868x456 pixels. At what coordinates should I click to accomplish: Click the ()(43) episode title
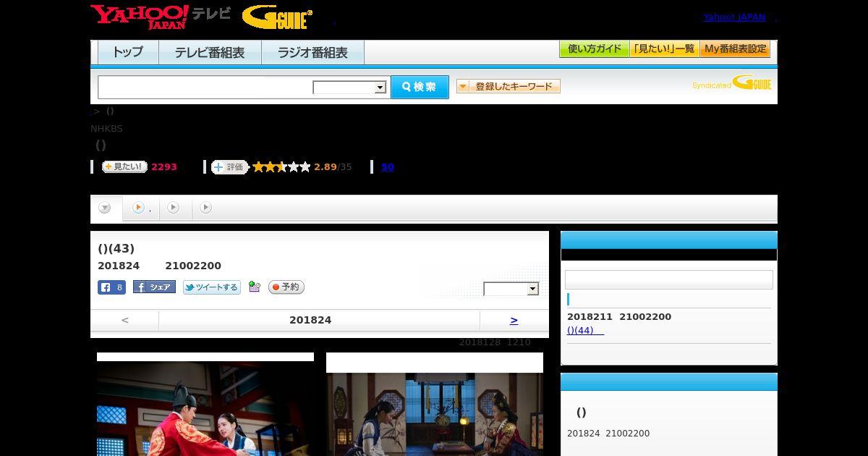click(116, 248)
